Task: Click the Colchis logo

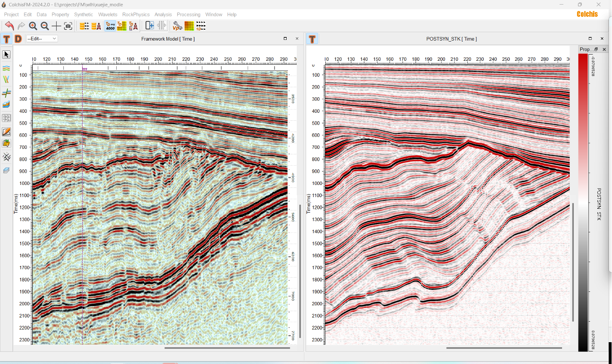Action: click(587, 14)
